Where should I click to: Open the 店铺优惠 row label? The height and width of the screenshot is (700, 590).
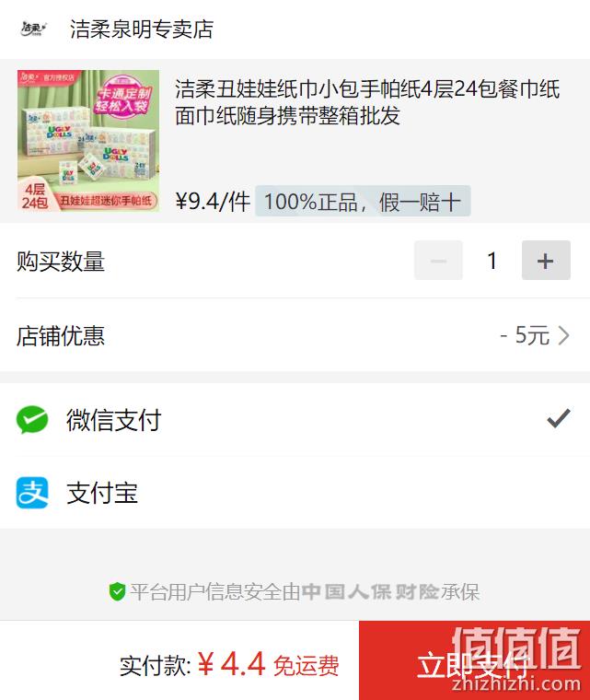pyautogui.click(x=61, y=335)
